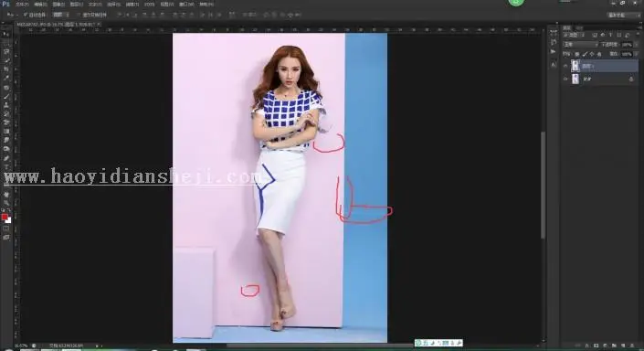Viewport: 644px width, 351px height.
Task: Select the Rectangular Marquee tool
Action: click(6, 43)
